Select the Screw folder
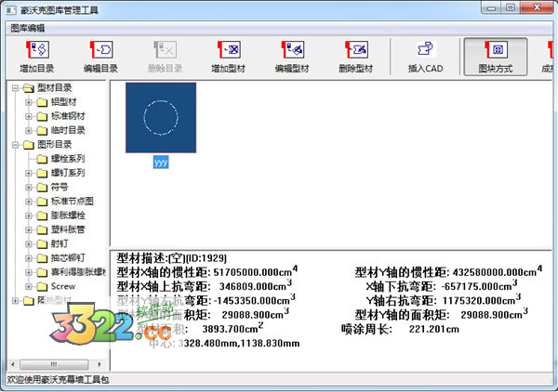The height and width of the screenshot is (392, 558). tap(64, 286)
